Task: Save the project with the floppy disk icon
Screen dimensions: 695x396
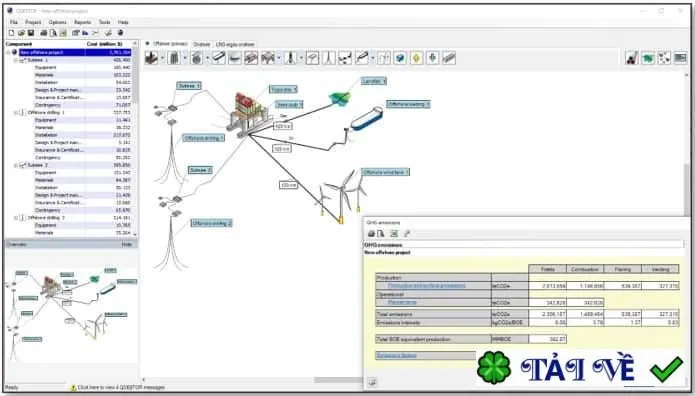Action: pos(31,33)
